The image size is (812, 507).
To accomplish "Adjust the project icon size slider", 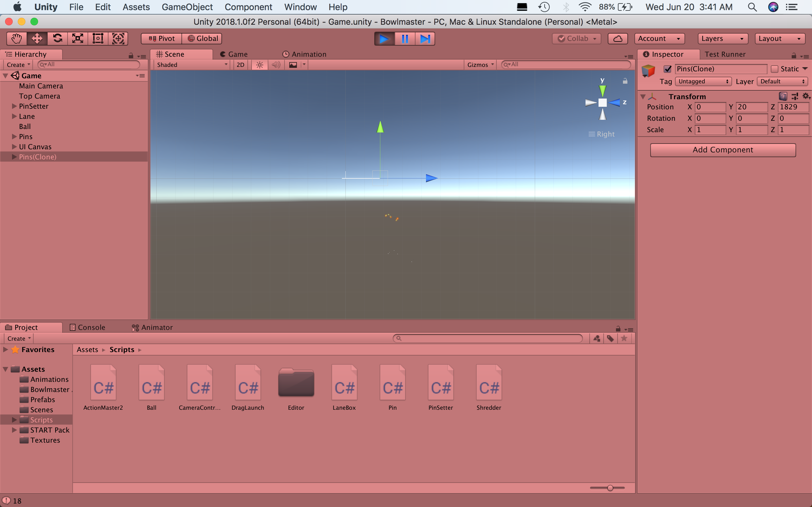I will coord(610,488).
